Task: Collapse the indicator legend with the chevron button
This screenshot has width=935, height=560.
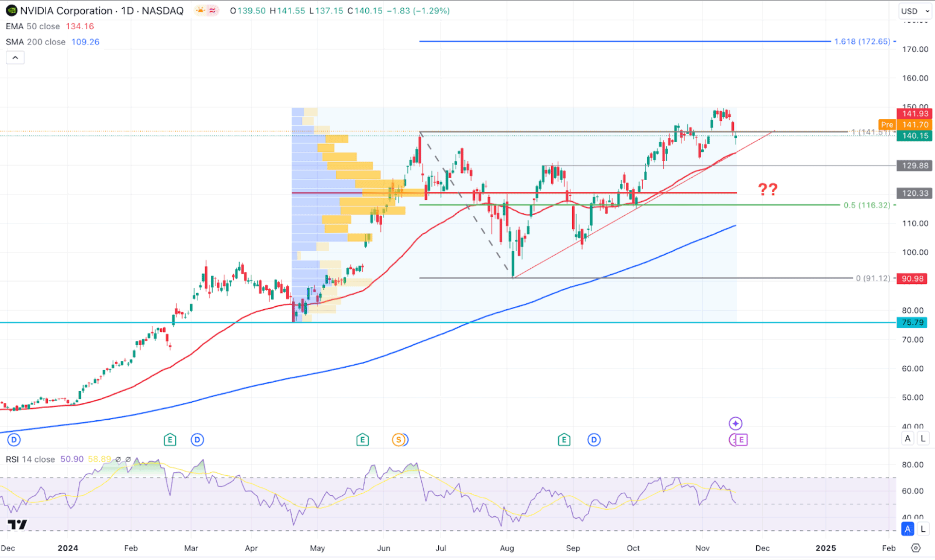Action: 15,57
